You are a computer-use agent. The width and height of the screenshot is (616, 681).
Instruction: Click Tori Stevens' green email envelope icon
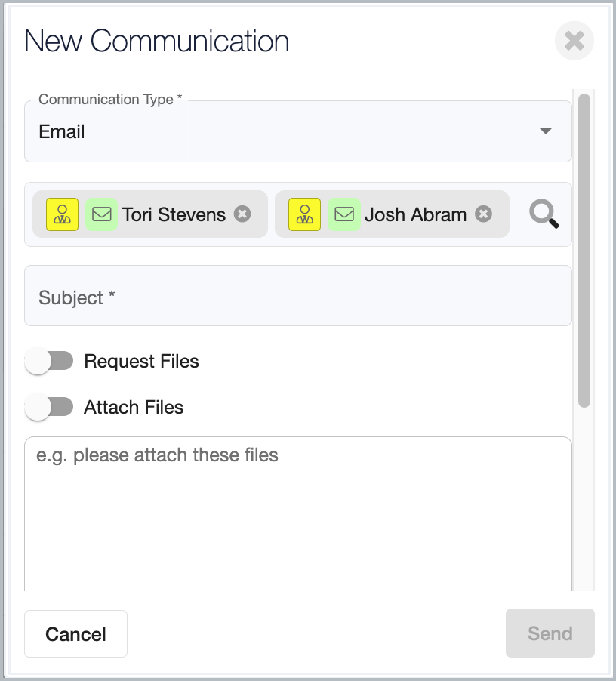[102, 214]
